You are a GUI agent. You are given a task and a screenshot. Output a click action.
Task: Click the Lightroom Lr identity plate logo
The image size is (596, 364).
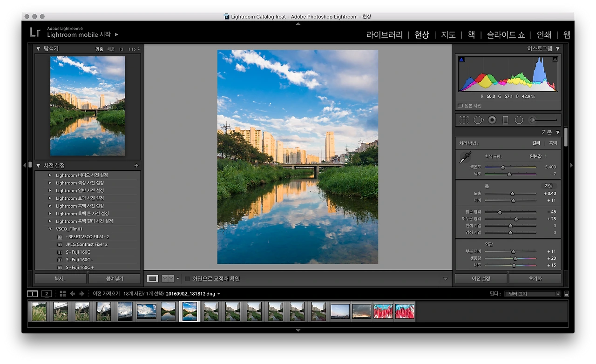(x=35, y=32)
